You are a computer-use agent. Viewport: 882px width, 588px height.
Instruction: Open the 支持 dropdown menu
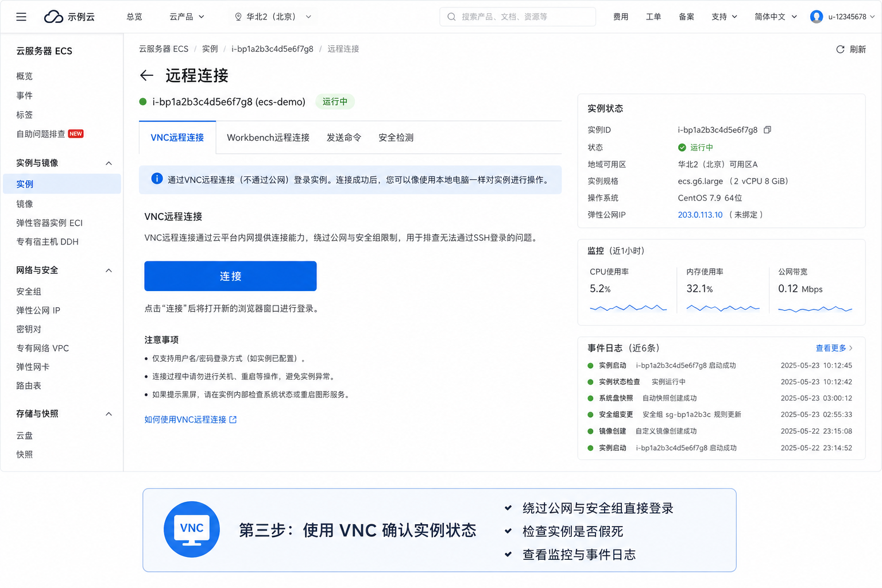pyautogui.click(x=724, y=17)
